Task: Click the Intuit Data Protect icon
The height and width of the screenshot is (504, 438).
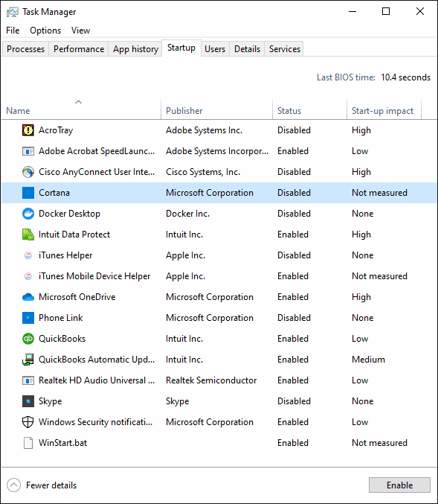Action: tap(28, 235)
